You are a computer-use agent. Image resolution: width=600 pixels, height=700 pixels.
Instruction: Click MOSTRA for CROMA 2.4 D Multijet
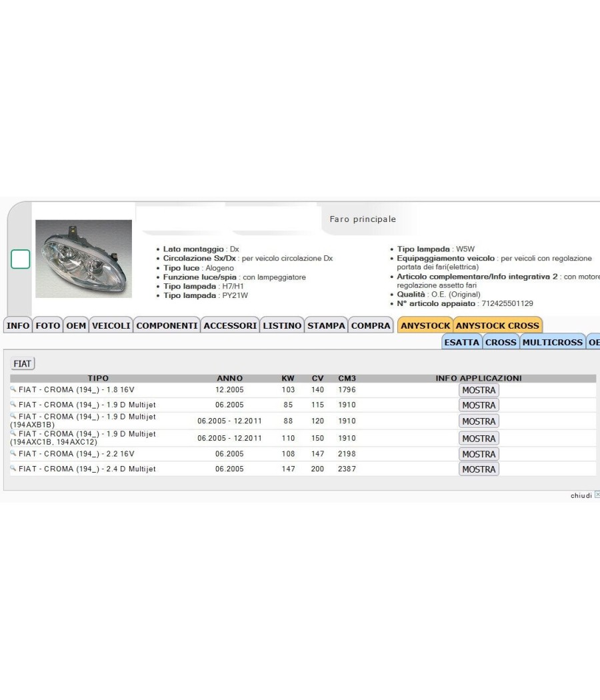tap(479, 469)
